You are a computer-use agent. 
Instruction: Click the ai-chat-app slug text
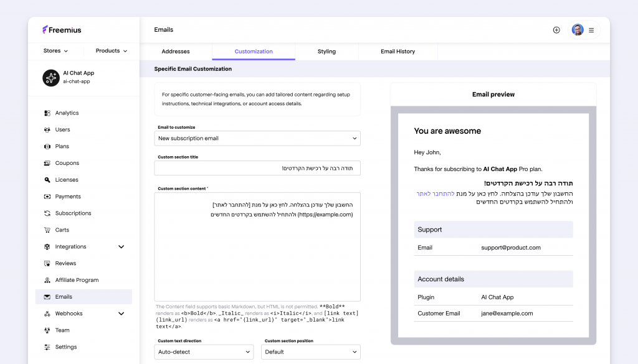click(77, 82)
